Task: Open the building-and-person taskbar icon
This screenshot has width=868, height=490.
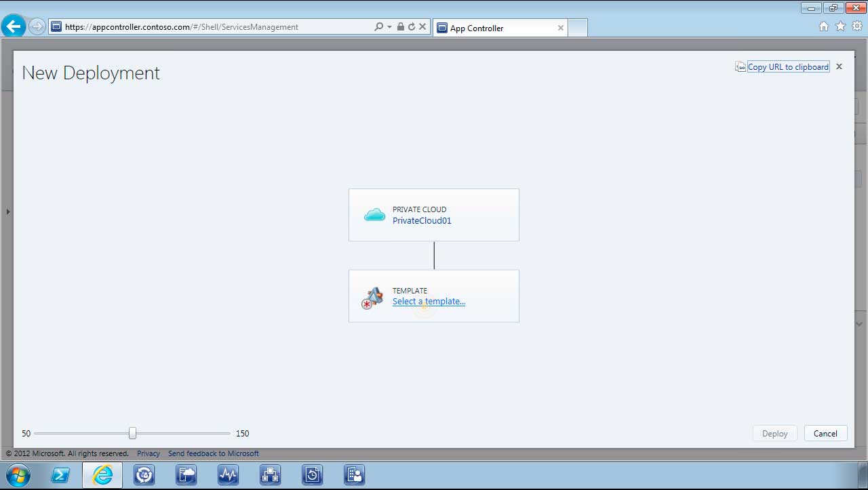Action: (x=354, y=475)
